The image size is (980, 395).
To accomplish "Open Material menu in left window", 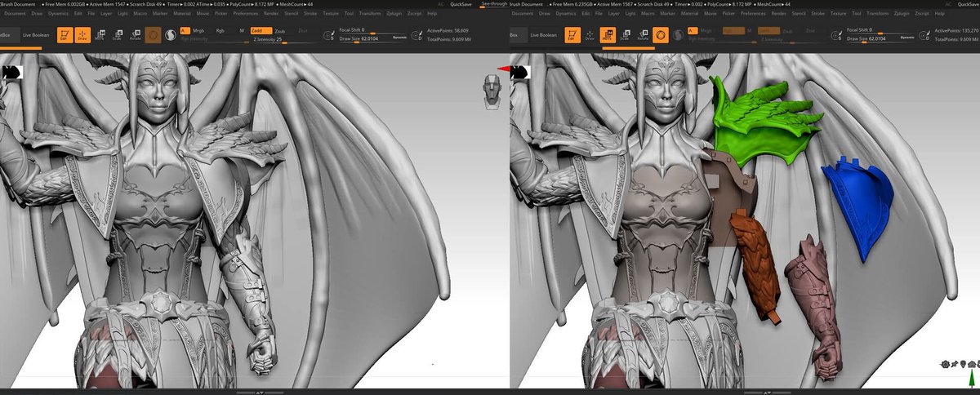I will (x=182, y=14).
